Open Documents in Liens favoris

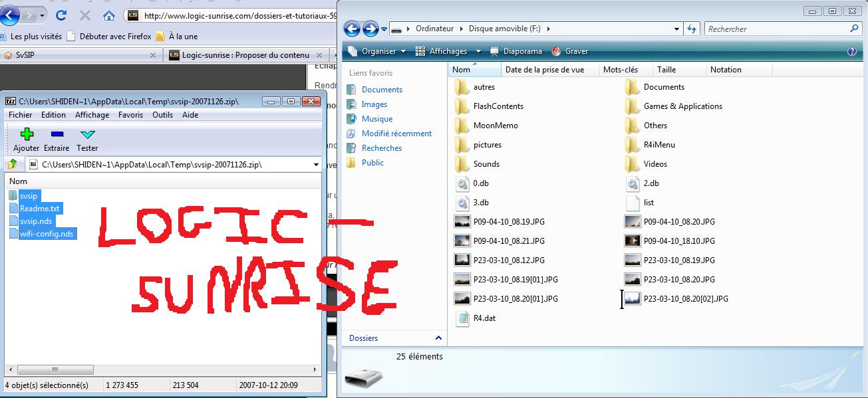(x=374, y=90)
